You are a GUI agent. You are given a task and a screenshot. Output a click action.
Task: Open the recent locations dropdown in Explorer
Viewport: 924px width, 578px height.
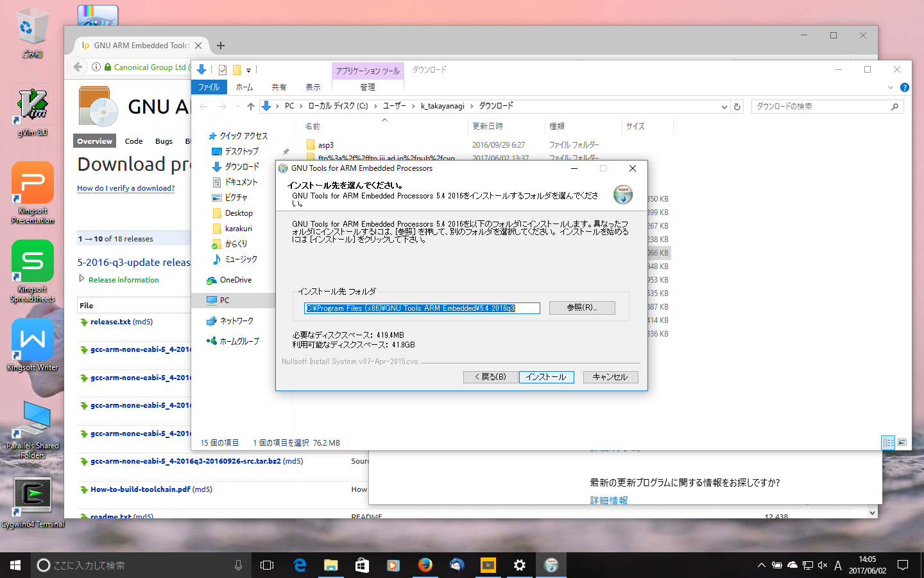tap(237, 107)
